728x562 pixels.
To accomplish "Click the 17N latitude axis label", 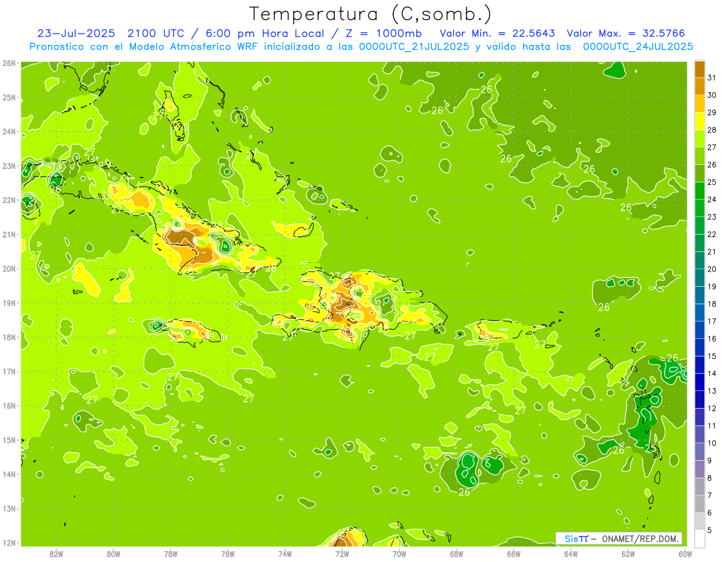I will pyautogui.click(x=9, y=372).
